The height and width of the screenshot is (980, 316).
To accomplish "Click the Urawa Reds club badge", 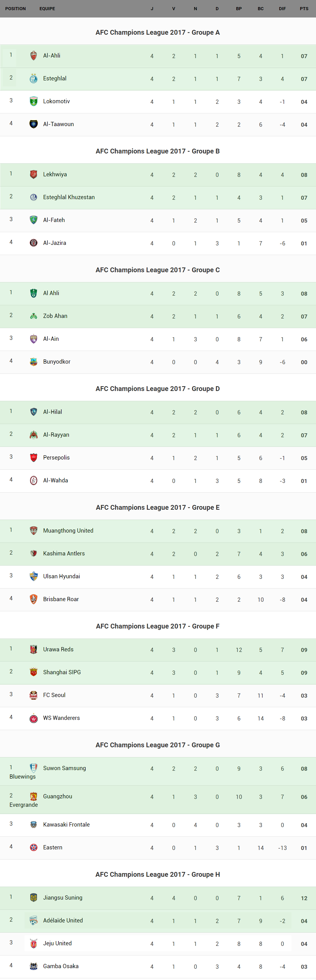I will [34, 649].
